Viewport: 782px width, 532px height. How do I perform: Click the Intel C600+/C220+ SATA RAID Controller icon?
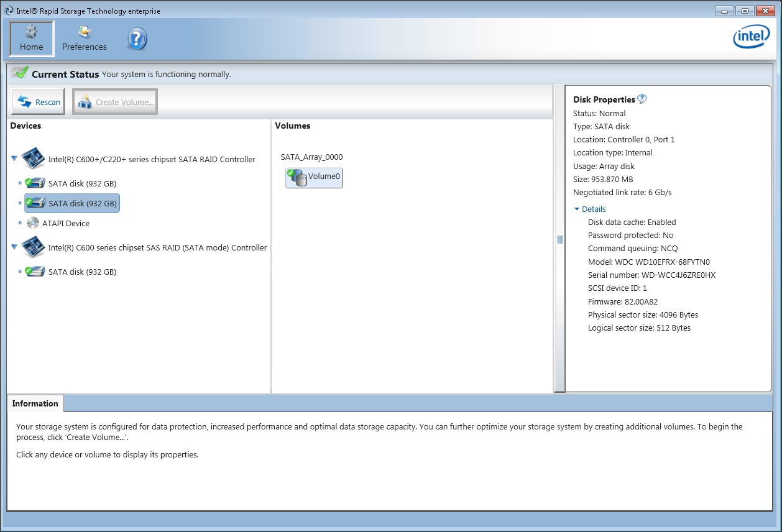[34, 158]
